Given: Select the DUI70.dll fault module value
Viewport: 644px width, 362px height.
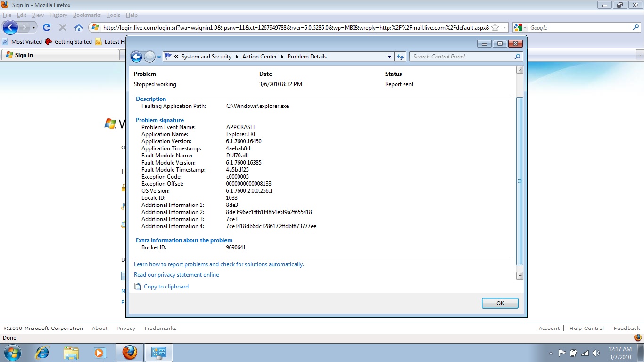Looking at the screenshot, I should pyautogui.click(x=238, y=156).
